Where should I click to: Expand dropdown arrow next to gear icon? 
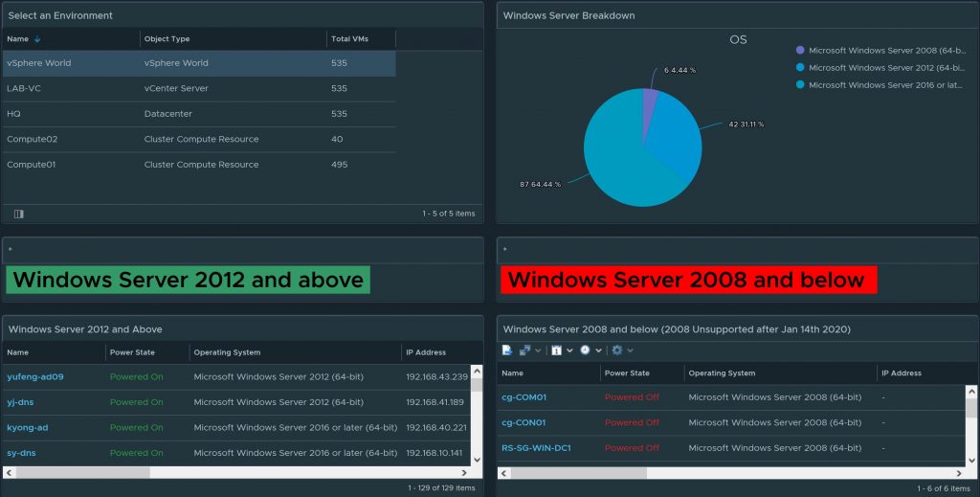630,351
